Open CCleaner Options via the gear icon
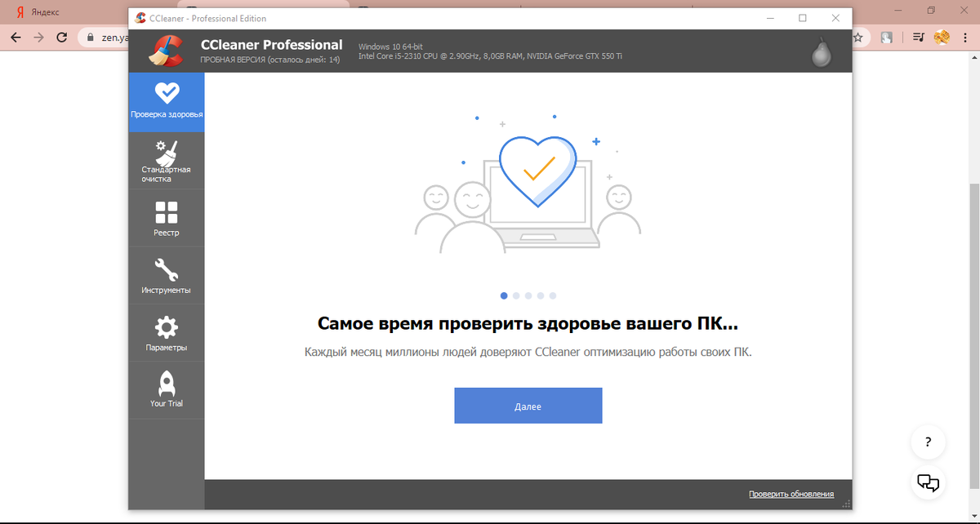The width and height of the screenshot is (980, 524). tap(167, 331)
